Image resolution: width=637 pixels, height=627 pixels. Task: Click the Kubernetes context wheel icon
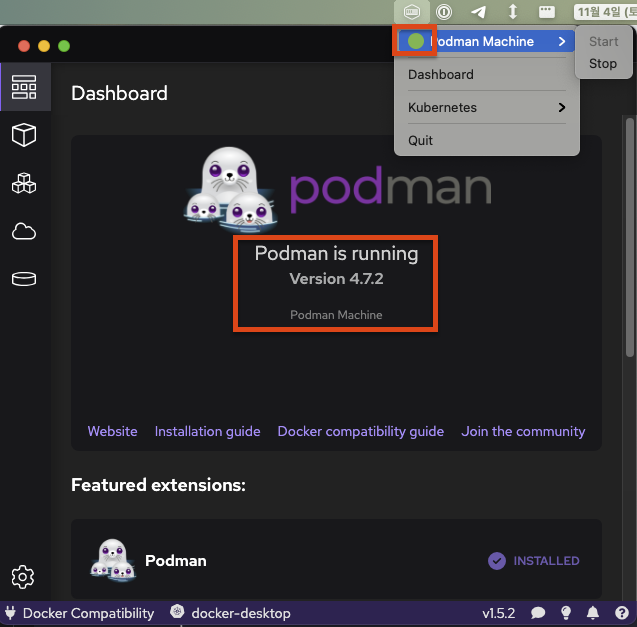pos(177,612)
